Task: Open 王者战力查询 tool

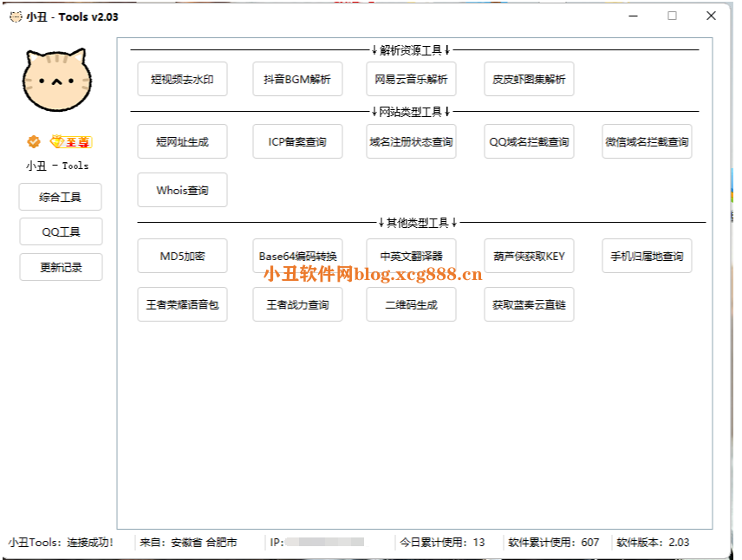Action: [x=297, y=304]
